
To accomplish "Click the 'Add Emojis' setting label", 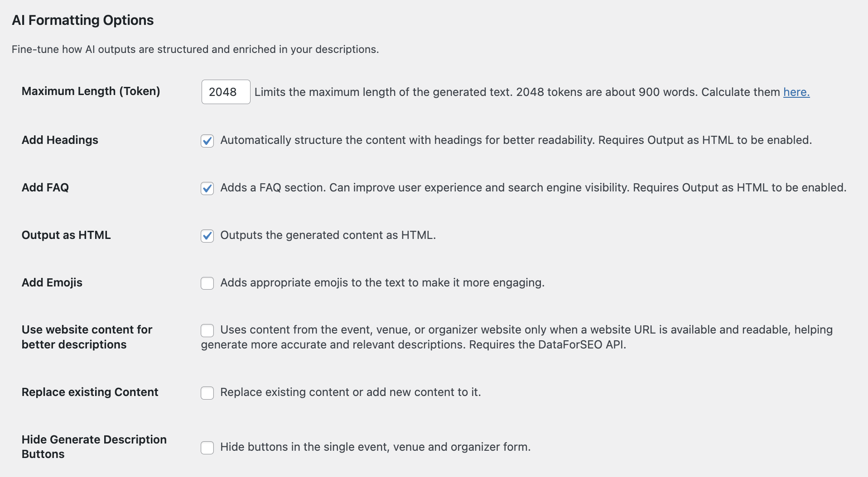I will [52, 282].
